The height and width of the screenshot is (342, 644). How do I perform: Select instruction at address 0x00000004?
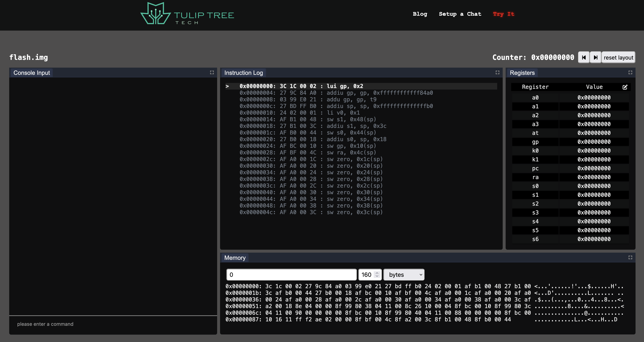[361, 93]
